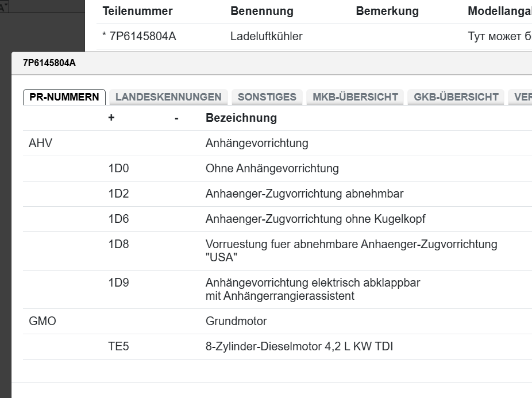
Task: Click the GMO group label
Action: (43, 322)
